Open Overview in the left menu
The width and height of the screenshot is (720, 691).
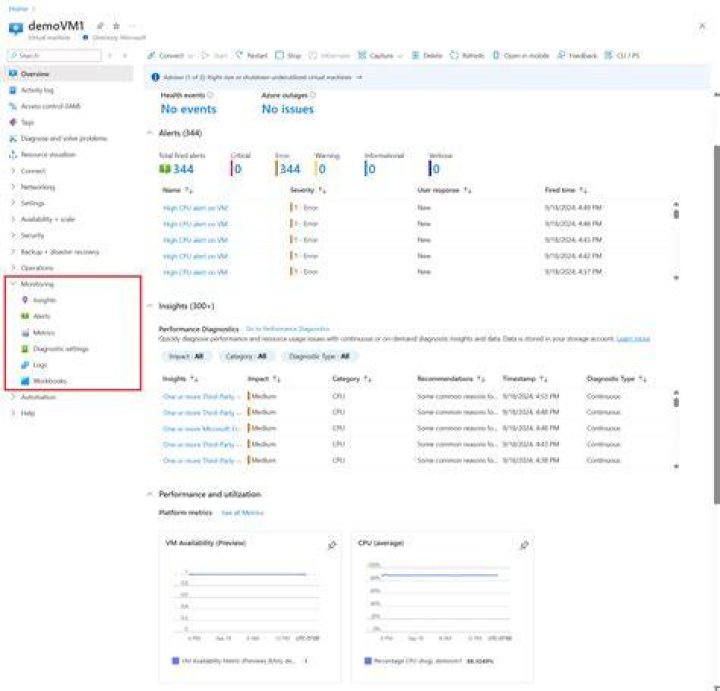tap(70, 74)
